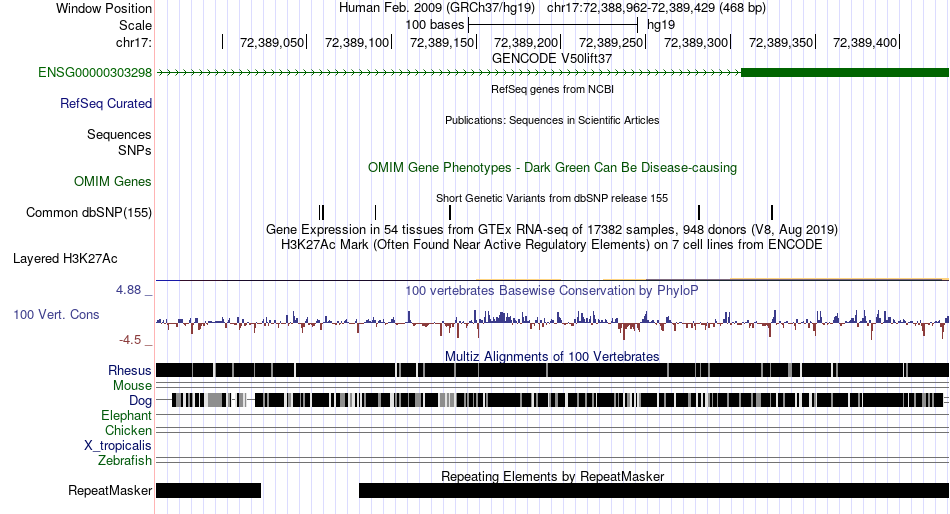Open the Common dbSNP(155) track label
Viewport: 950px width, 514px height.
89,213
